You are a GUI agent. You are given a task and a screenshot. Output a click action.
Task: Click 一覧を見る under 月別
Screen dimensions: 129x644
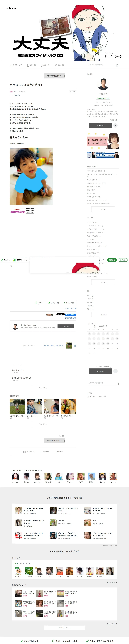tap(103, 315)
